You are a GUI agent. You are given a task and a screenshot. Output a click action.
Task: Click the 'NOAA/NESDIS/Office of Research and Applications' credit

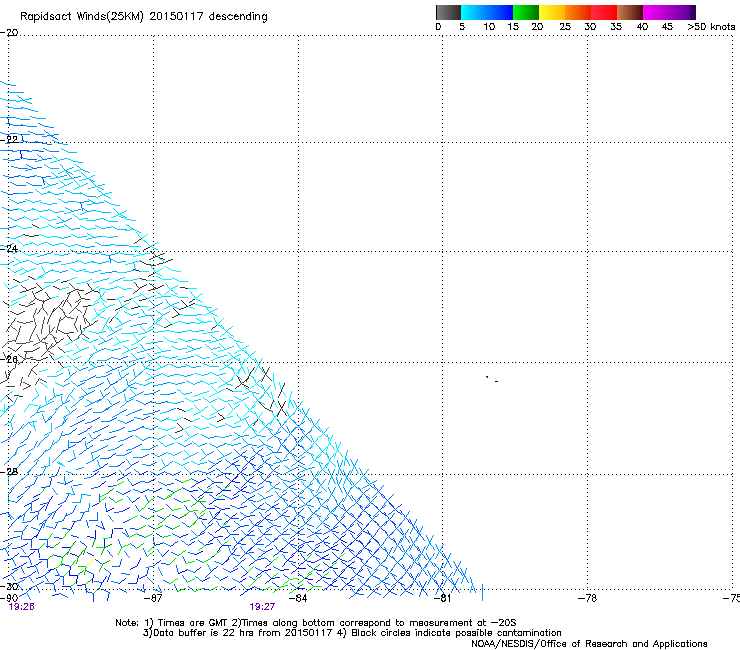[589, 644]
